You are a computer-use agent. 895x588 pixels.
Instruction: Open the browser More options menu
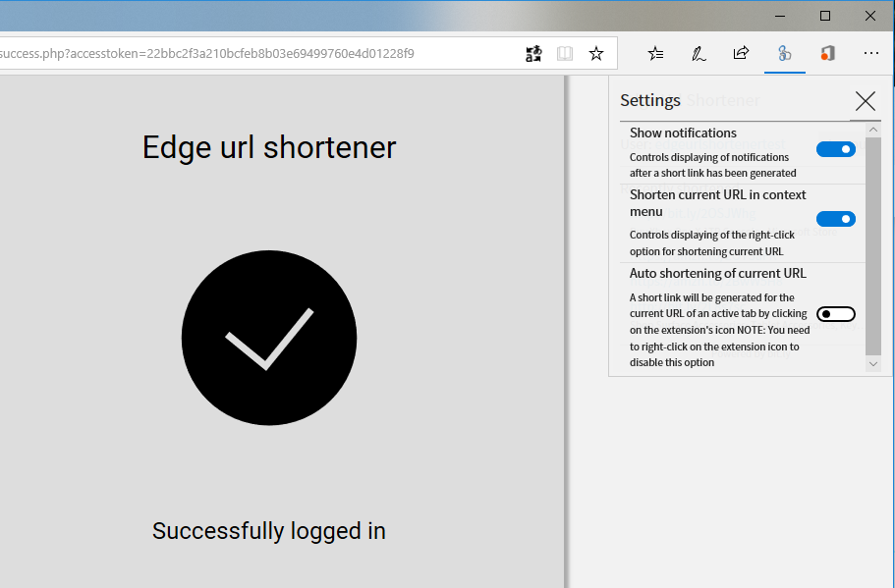871,53
